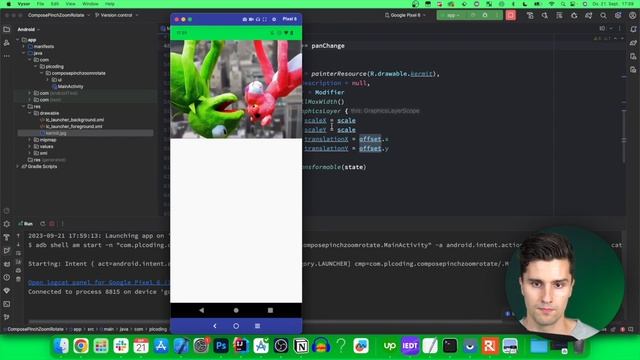Open the Build hammer tool window icon
The width and height of the screenshot is (640, 360).
point(7,237)
